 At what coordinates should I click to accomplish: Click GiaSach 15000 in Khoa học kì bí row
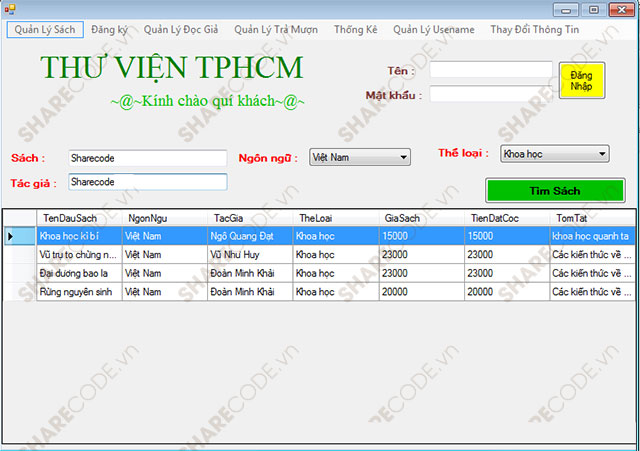tap(421, 236)
